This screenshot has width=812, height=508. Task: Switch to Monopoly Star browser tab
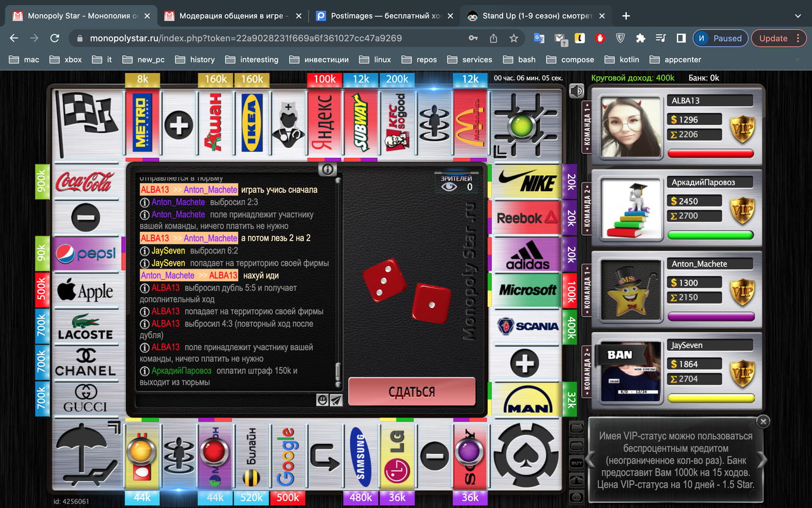point(81,16)
